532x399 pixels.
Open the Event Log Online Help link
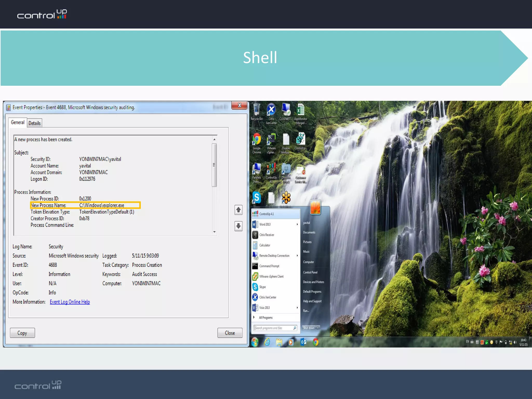[70, 302]
